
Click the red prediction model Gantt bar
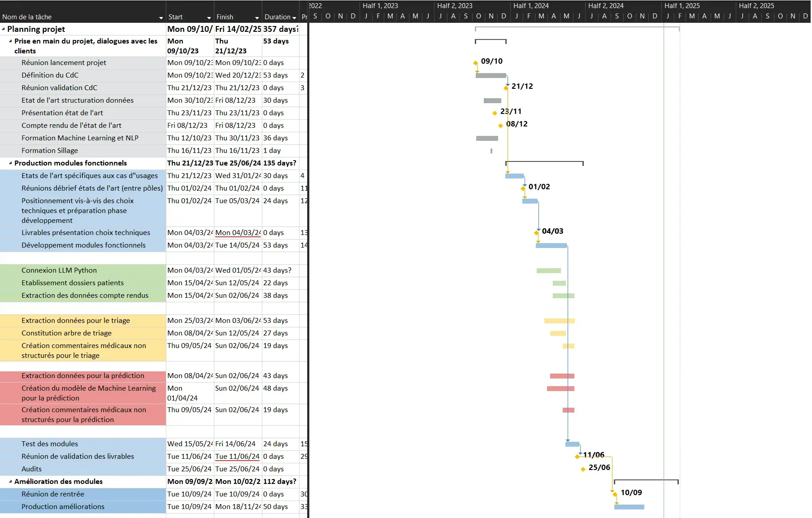(x=560, y=389)
